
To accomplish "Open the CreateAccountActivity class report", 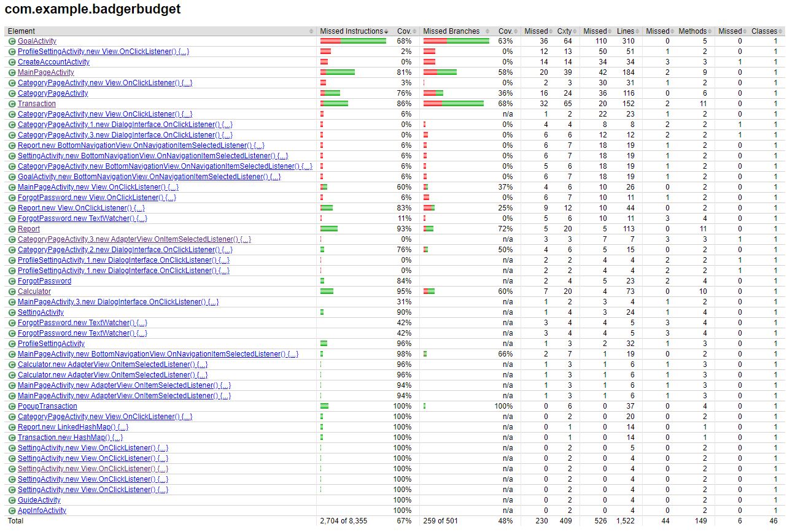I will pos(53,62).
